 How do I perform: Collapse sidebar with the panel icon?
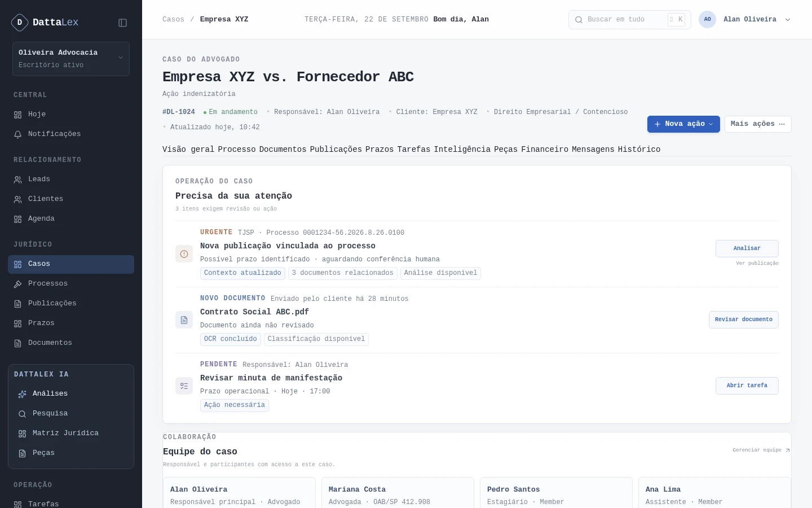pyautogui.click(x=122, y=23)
